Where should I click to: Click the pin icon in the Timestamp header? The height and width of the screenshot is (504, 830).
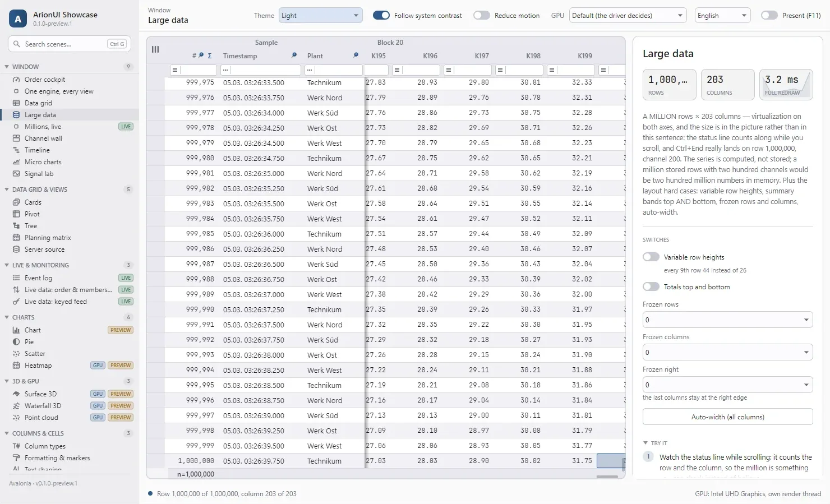click(x=294, y=56)
